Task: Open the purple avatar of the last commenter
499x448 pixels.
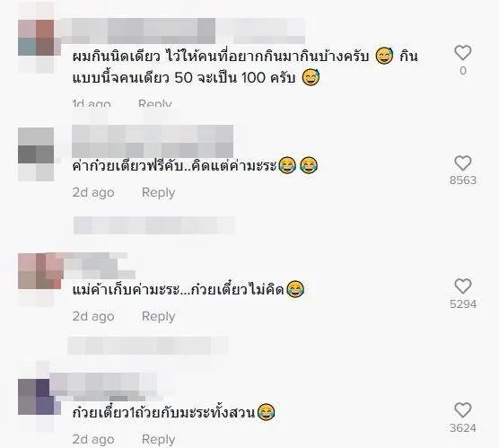Action: pos(36,397)
